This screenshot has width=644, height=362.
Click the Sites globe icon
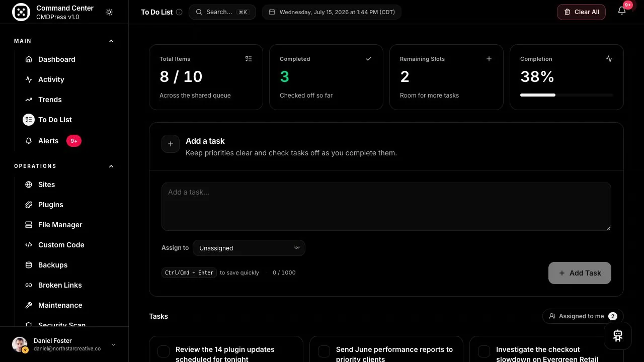click(x=29, y=185)
